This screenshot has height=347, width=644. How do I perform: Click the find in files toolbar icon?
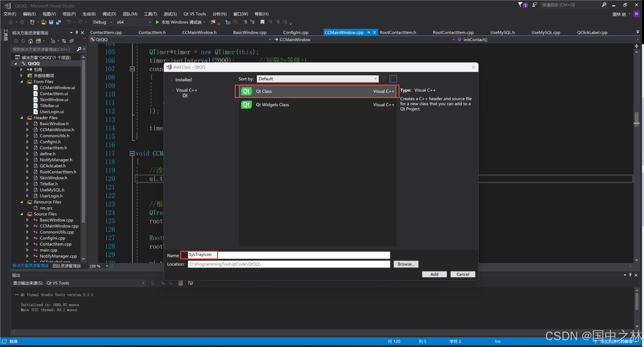213,22
